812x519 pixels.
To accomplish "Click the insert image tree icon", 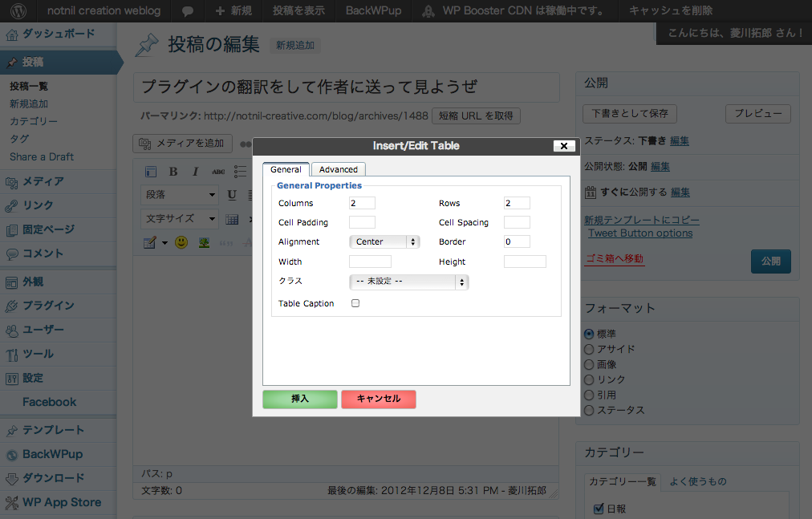I will point(204,242).
